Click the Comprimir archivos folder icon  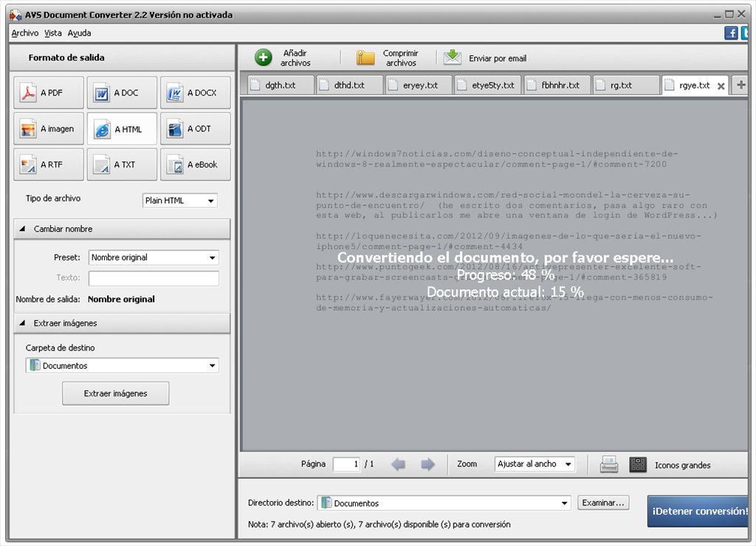pos(365,58)
